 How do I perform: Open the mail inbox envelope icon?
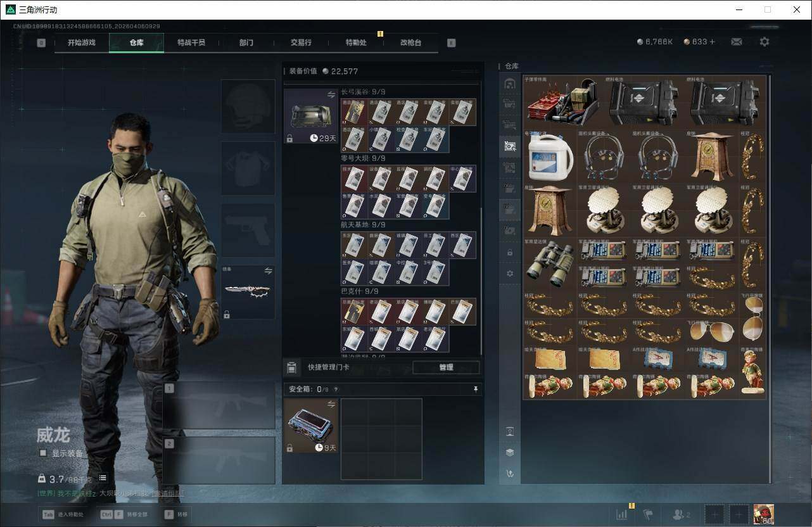point(736,42)
